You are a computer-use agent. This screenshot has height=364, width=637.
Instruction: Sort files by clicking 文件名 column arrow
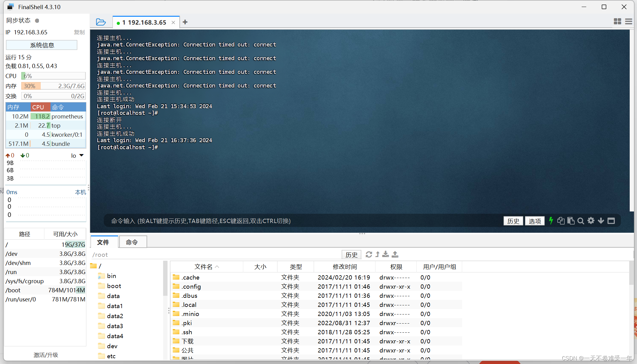(x=217, y=266)
